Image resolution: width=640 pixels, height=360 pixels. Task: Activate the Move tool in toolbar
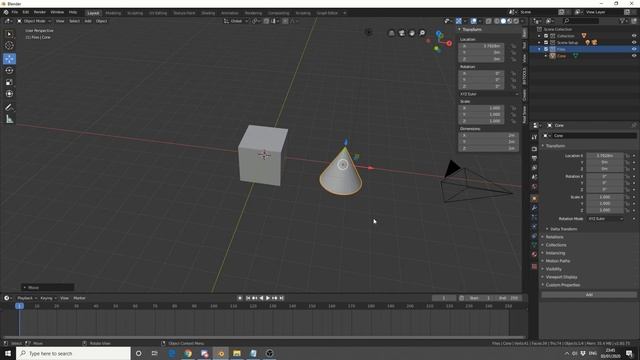(9, 59)
